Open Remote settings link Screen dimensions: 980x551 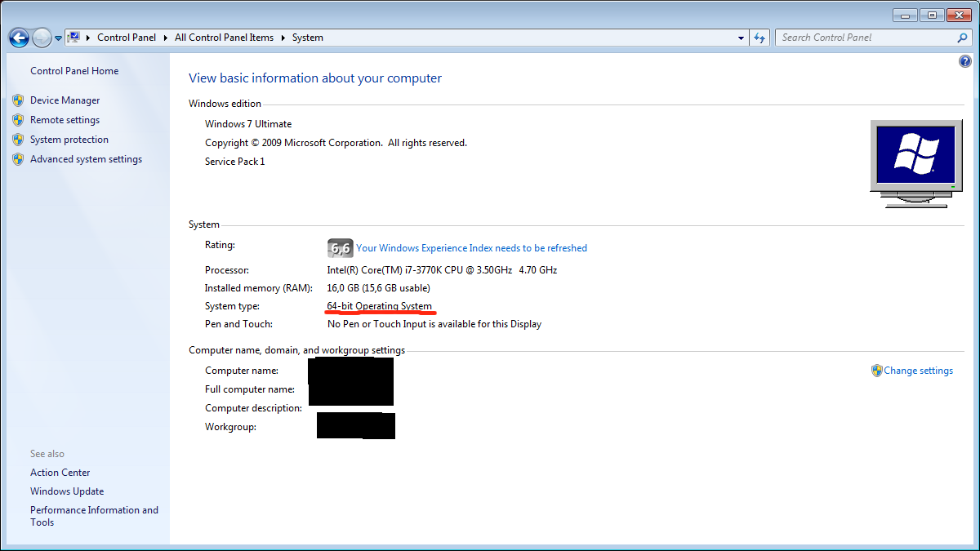(x=65, y=120)
